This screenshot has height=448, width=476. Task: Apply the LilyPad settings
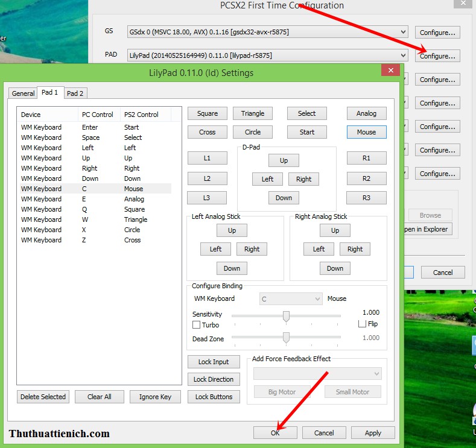click(373, 433)
